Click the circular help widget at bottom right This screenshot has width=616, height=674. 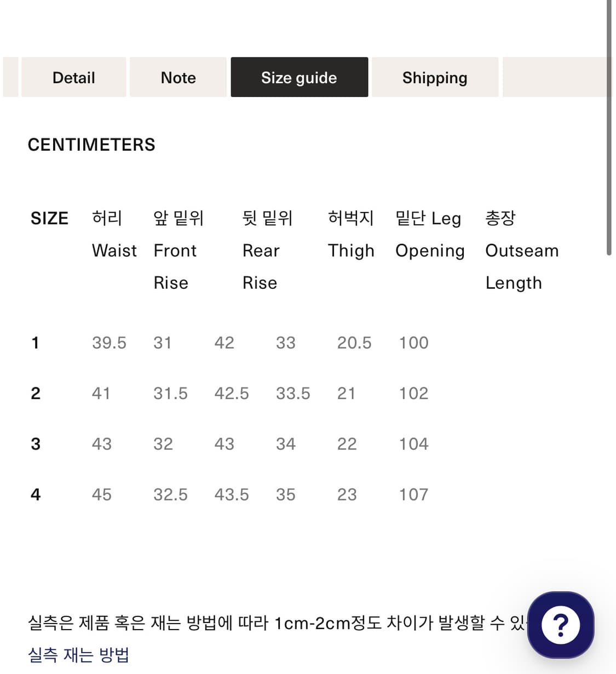click(560, 625)
